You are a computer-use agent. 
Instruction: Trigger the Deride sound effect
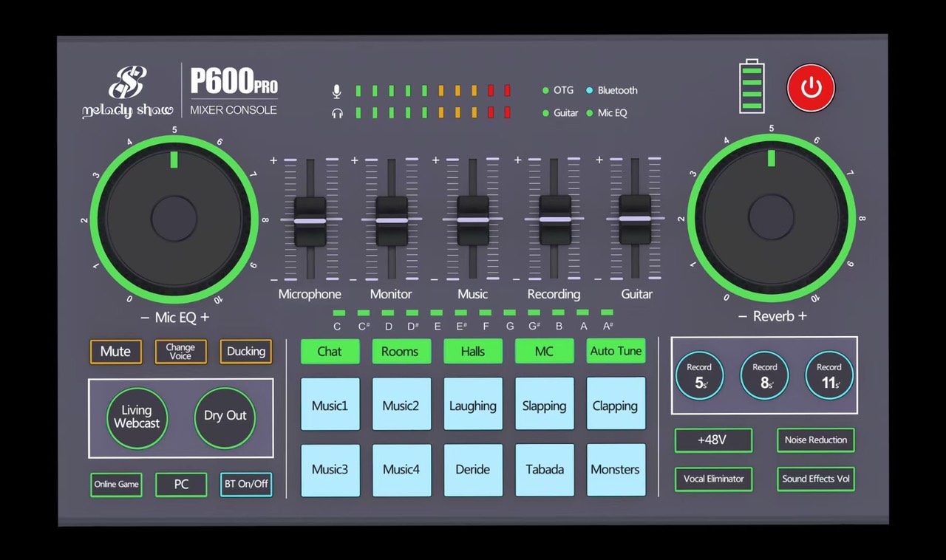(x=473, y=470)
